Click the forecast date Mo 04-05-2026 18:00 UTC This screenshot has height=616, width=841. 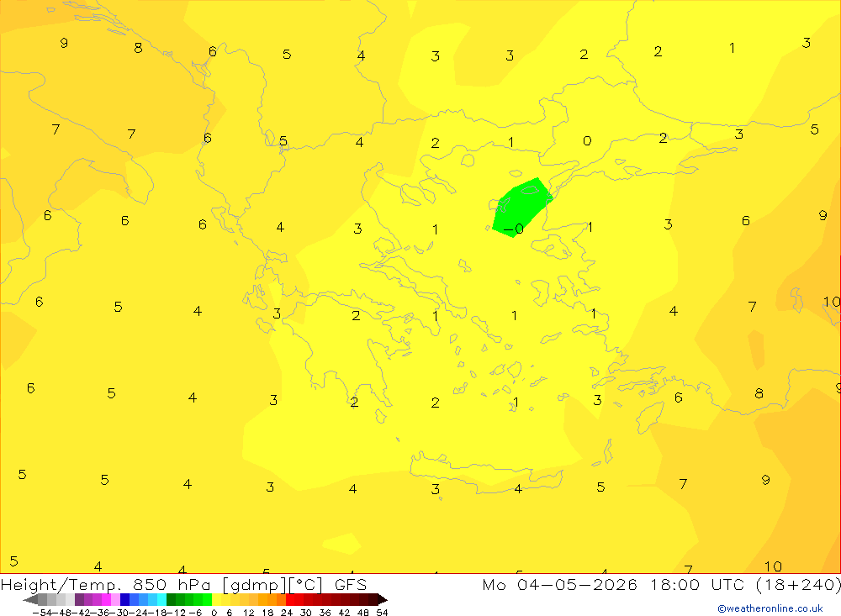(616, 584)
